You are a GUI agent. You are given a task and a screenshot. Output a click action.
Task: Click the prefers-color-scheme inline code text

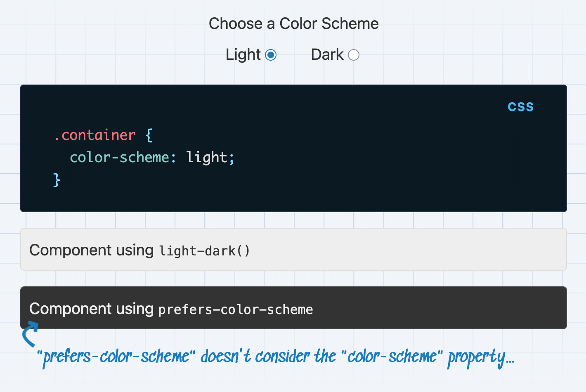coord(236,309)
